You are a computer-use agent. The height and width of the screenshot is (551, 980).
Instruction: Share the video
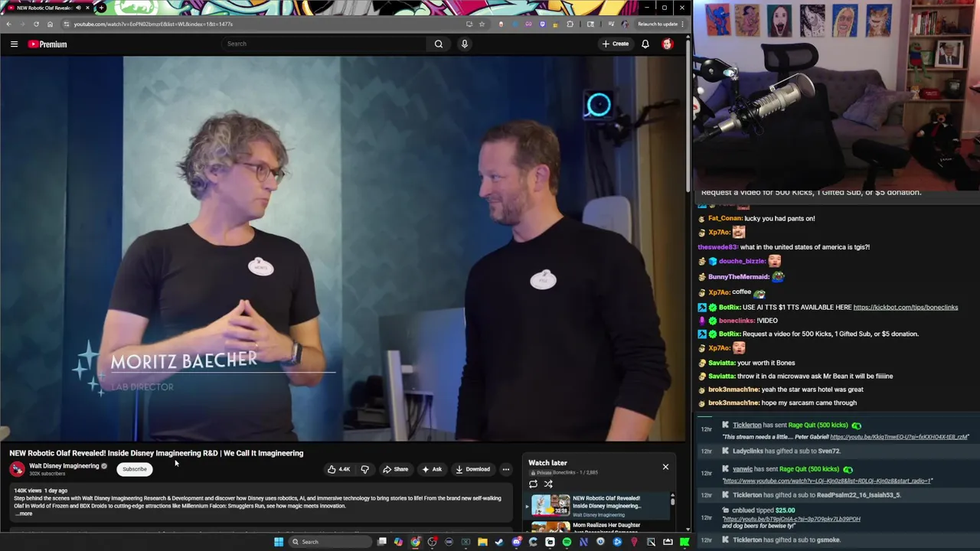coord(396,469)
